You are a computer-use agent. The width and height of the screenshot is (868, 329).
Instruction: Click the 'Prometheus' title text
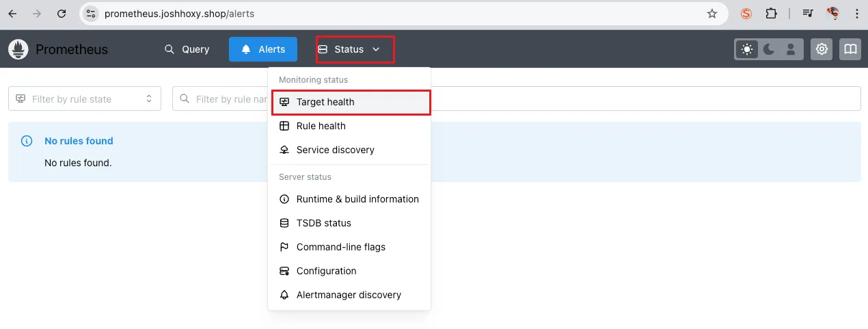(72, 49)
